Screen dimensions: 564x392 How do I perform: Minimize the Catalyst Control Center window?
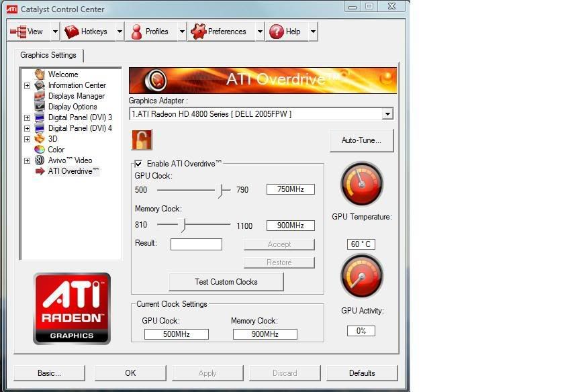click(x=352, y=7)
